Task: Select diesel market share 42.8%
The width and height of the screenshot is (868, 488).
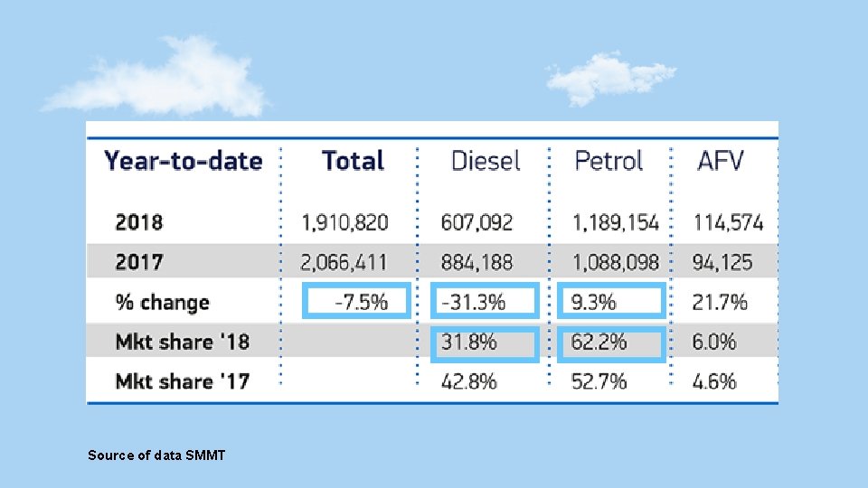Action: 469,381
